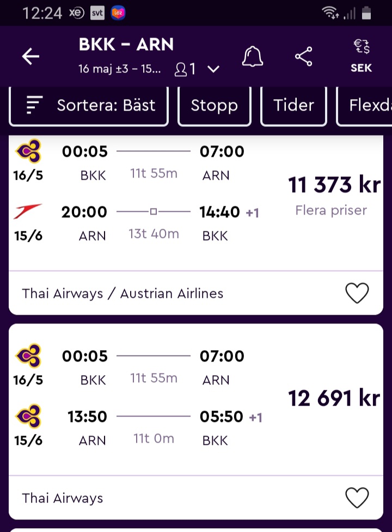Open the Stopp filter
This screenshot has width=392, height=532.
214,105
